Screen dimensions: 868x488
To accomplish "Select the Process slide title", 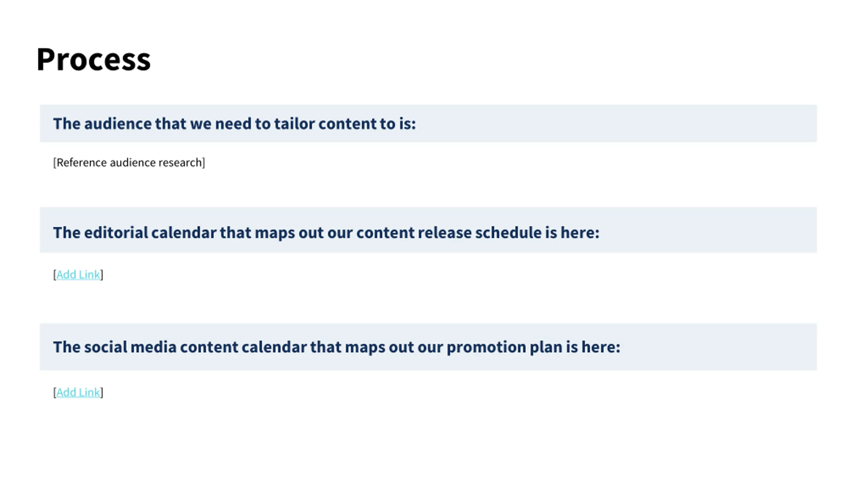I will point(94,60).
